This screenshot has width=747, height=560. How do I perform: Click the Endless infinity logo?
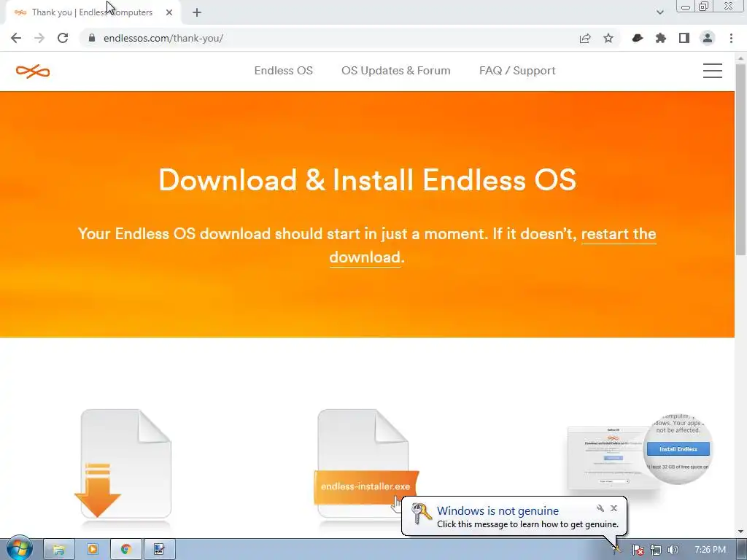33,71
